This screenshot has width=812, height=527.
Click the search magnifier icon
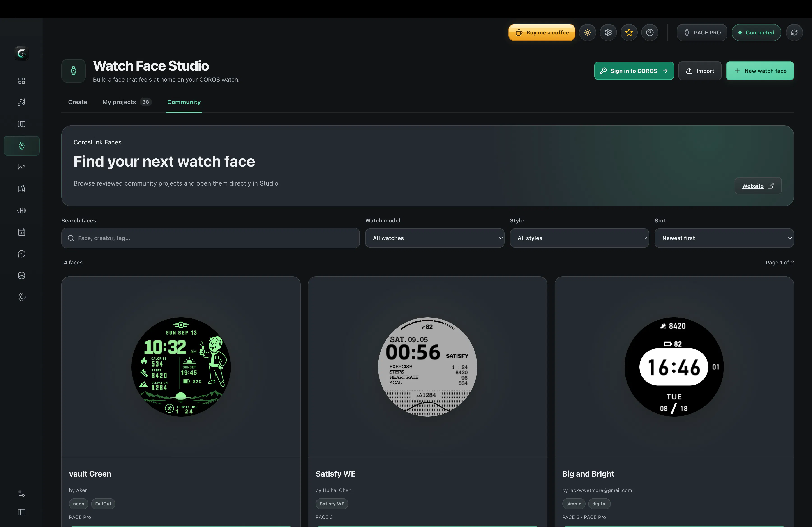[71, 238]
